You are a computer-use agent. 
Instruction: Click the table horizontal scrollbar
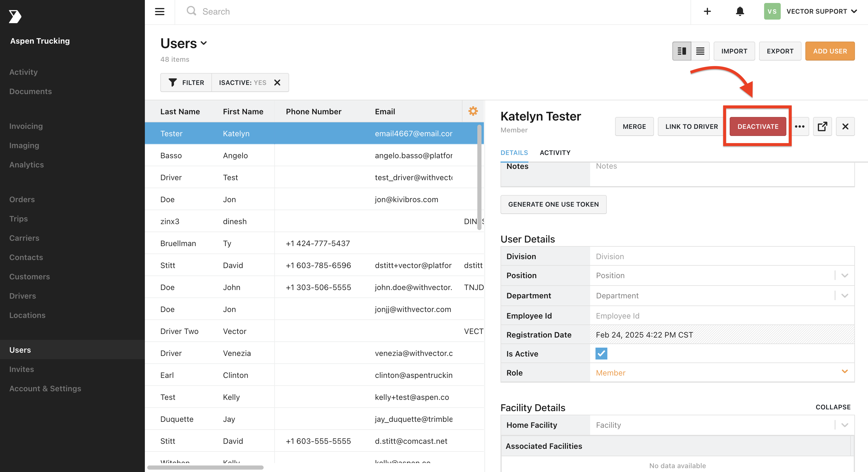pos(205,468)
